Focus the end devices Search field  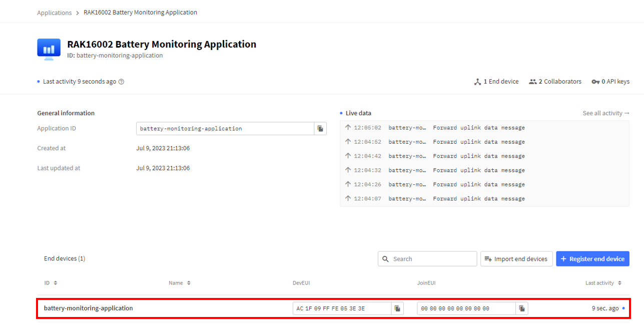(427, 259)
